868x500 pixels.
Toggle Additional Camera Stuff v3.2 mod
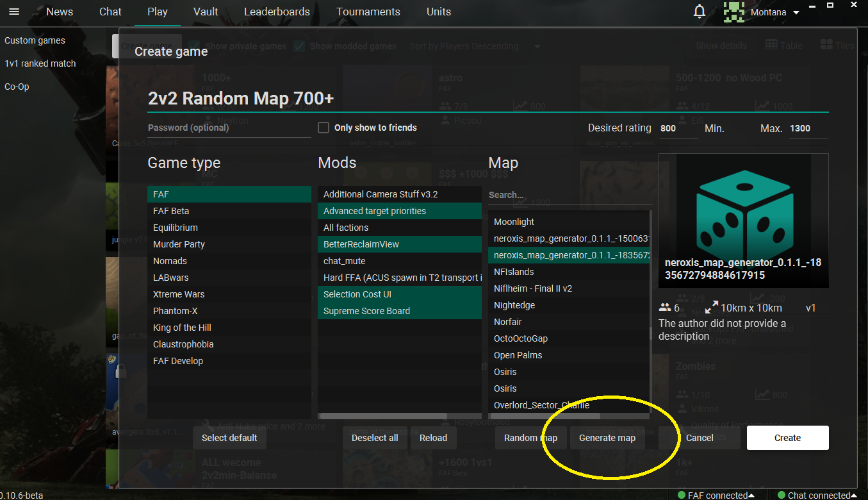point(400,194)
